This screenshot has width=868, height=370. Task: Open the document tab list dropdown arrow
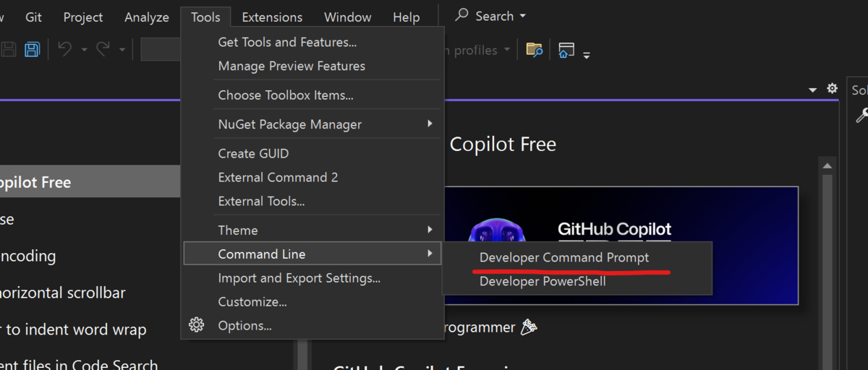[x=813, y=90]
